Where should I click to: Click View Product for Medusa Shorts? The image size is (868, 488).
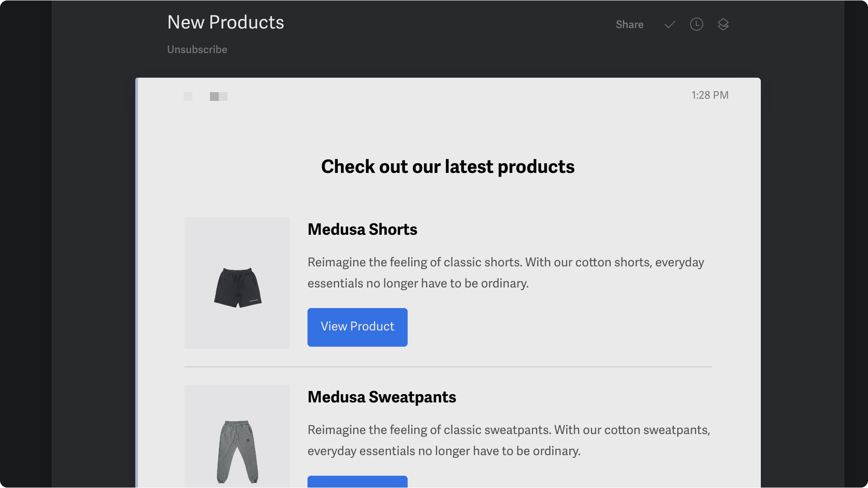click(x=357, y=327)
